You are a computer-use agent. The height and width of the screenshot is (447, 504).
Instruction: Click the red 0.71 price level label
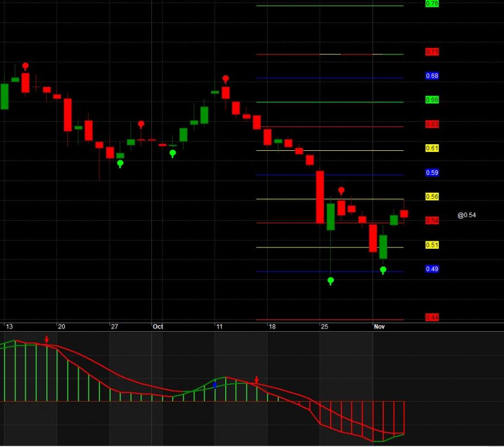pos(432,52)
